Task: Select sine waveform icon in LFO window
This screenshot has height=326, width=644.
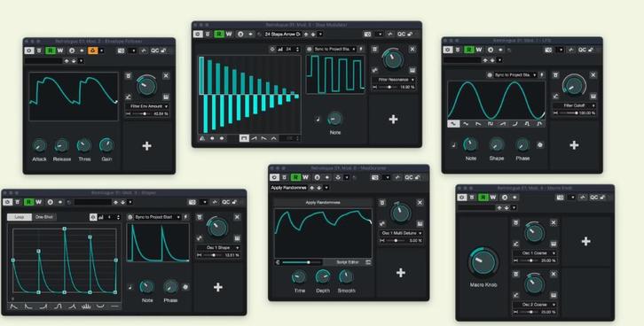Action: [x=453, y=123]
